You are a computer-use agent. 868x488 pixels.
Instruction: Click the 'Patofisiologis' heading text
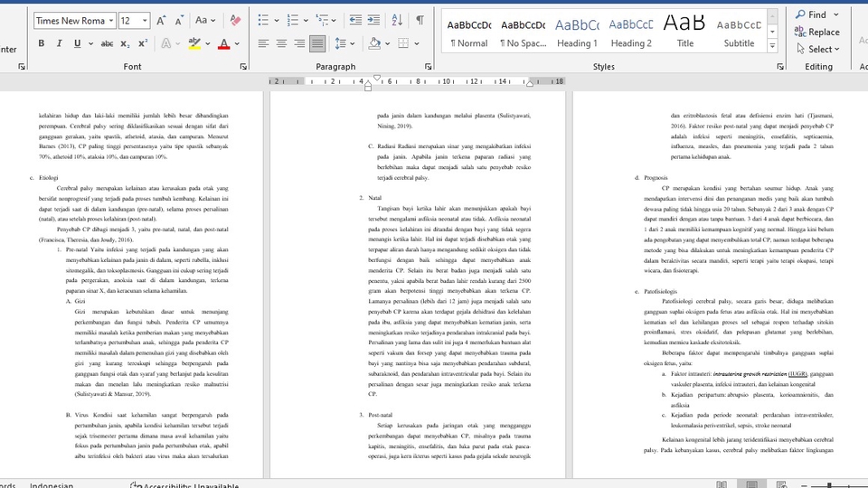(x=660, y=291)
